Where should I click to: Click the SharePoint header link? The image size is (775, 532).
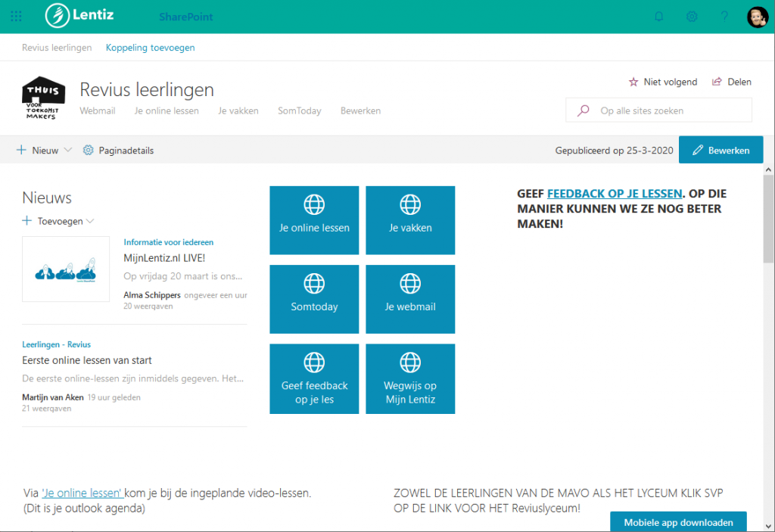(x=186, y=17)
